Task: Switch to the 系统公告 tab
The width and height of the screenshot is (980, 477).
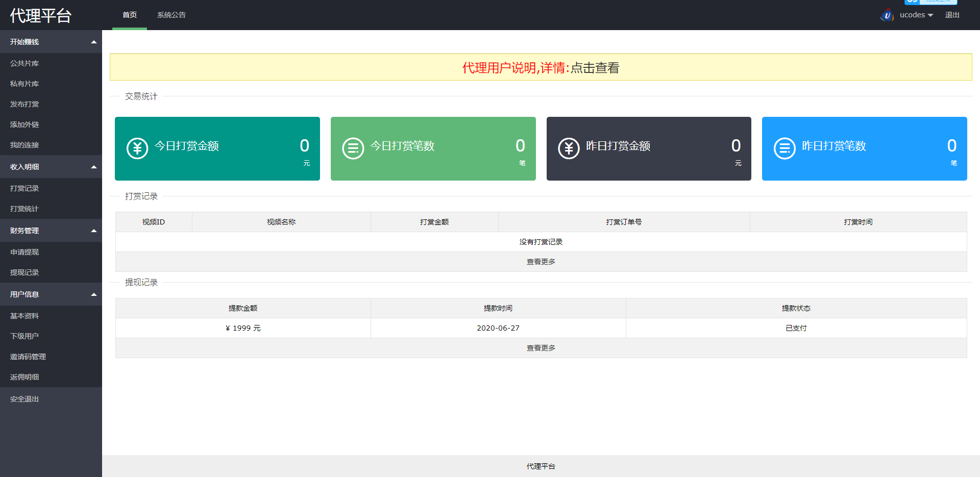Action: [x=171, y=15]
